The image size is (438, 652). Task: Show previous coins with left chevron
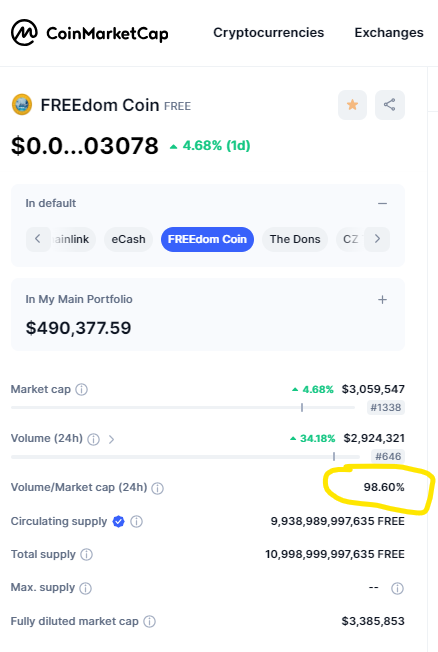38,239
